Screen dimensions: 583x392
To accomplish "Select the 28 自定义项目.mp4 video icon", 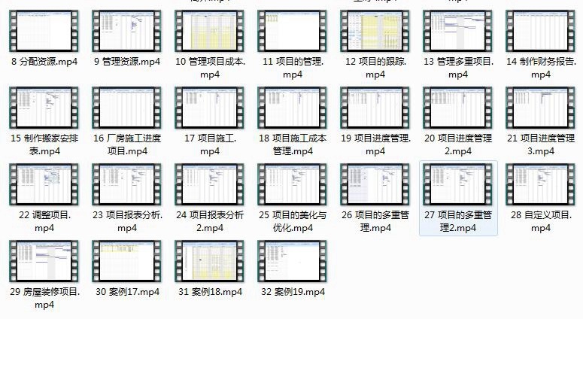I will (x=541, y=185).
